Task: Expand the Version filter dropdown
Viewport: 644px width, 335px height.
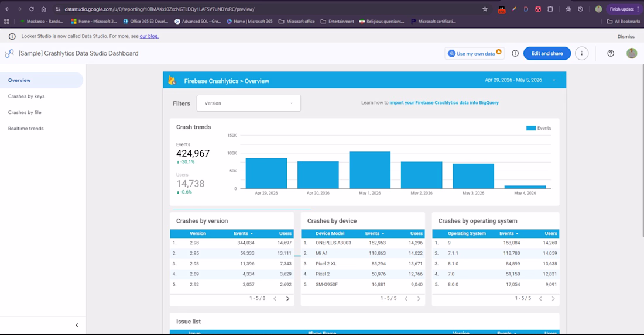Action: click(x=248, y=103)
